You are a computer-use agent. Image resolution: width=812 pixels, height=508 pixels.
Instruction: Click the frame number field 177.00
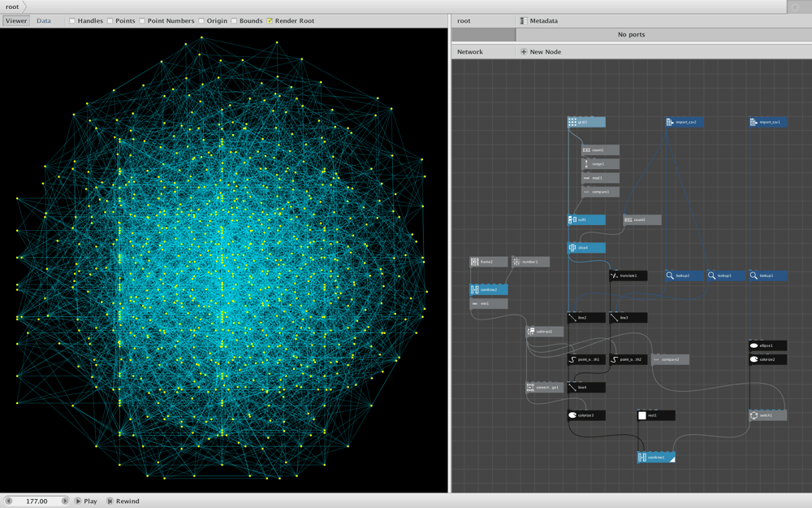click(37, 501)
